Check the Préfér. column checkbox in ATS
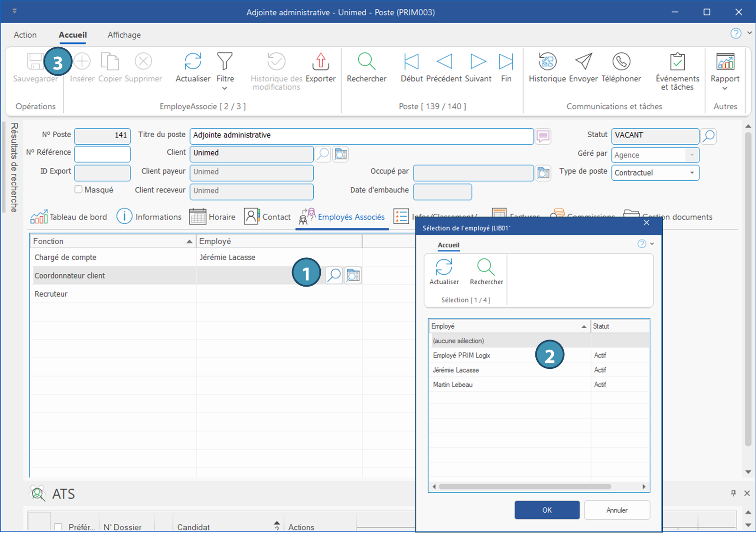 [x=58, y=527]
